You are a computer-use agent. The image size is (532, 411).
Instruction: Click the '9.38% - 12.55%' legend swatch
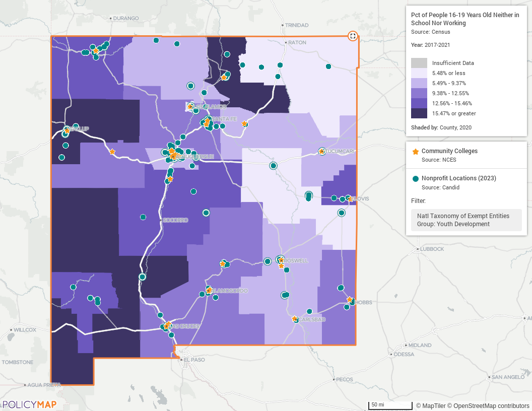419,93
